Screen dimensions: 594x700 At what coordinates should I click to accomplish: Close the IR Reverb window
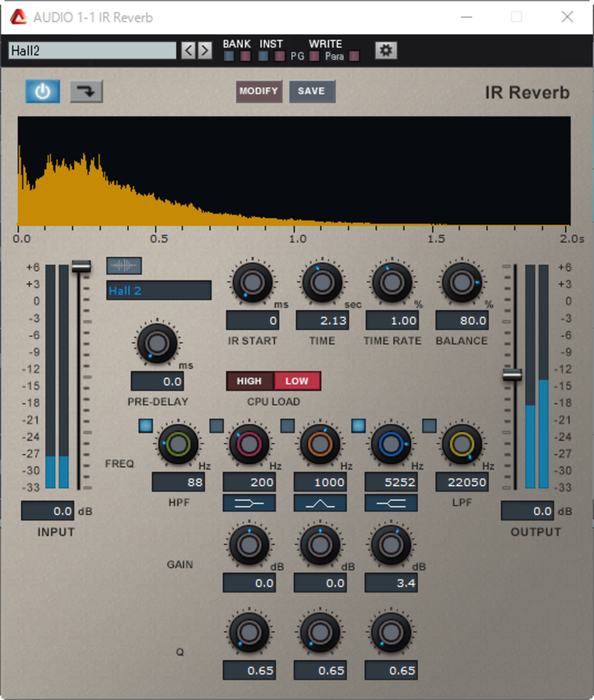tap(567, 17)
